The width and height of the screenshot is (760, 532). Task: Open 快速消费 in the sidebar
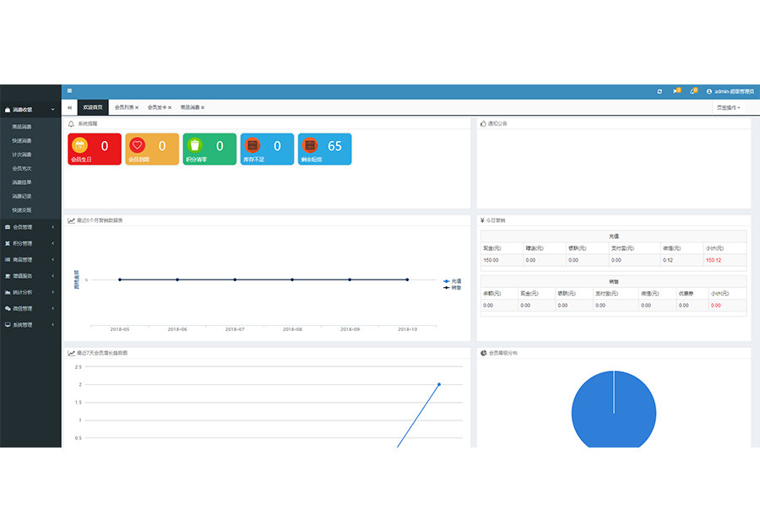22,141
